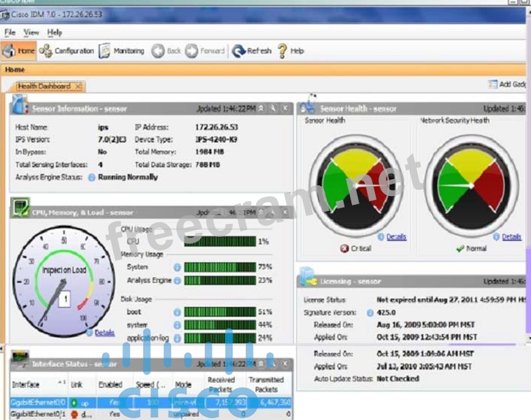Click the Forward navigation arrow

206,51
